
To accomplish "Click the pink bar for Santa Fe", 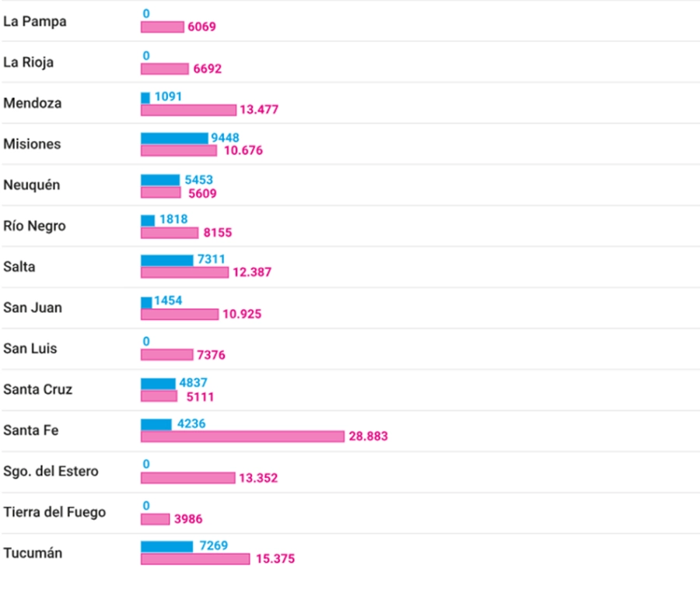I will tap(242, 437).
